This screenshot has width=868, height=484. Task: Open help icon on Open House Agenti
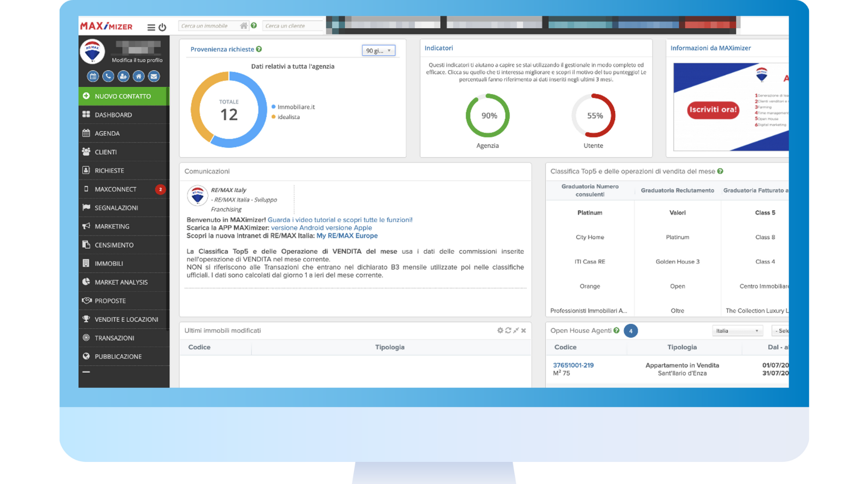click(616, 330)
